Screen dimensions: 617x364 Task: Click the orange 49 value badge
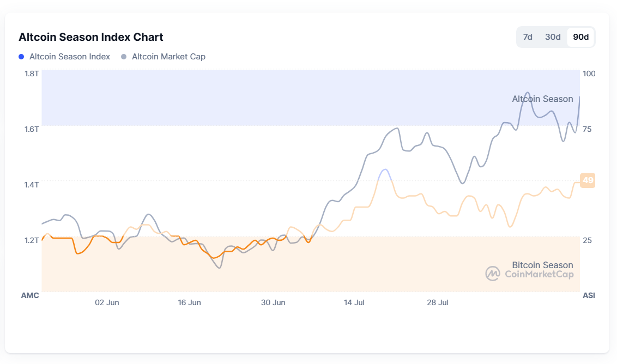click(586, 180)
